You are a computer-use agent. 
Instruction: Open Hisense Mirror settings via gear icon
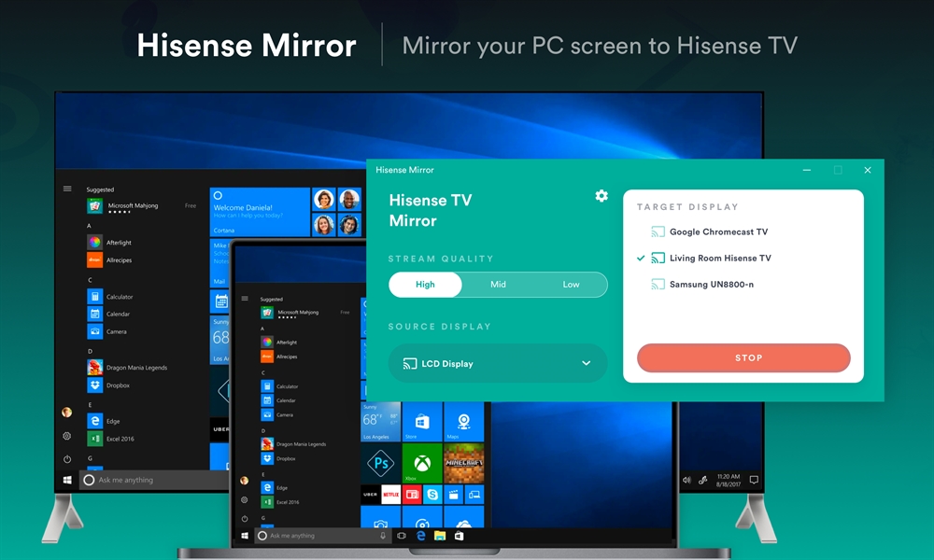(601, 196)
